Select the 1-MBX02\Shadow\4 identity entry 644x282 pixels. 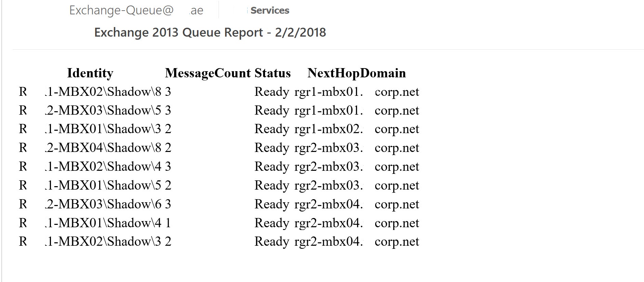click(103, 166)
